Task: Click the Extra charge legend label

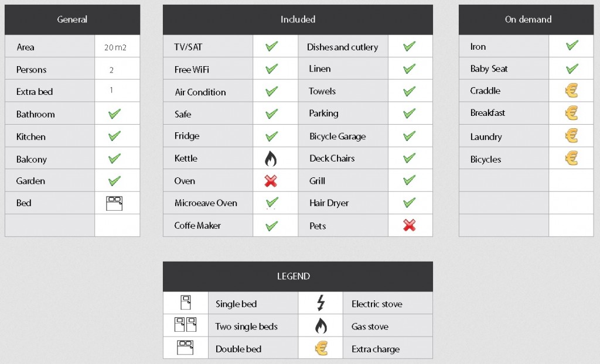Action: coord(375,349)
